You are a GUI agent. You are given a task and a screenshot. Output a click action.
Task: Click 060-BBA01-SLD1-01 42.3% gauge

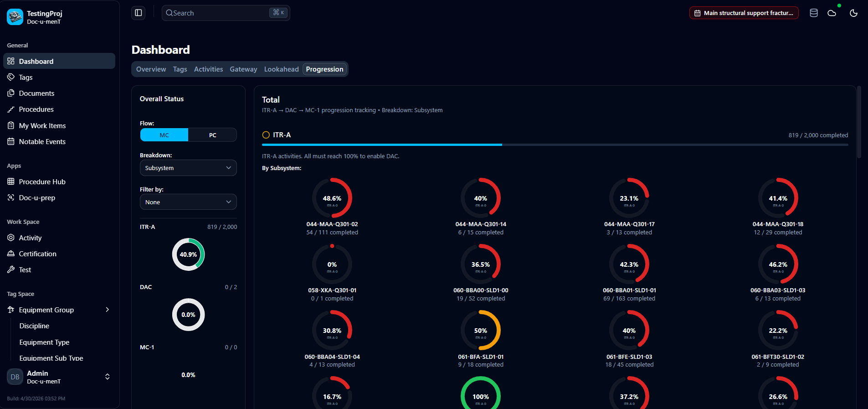629,264
